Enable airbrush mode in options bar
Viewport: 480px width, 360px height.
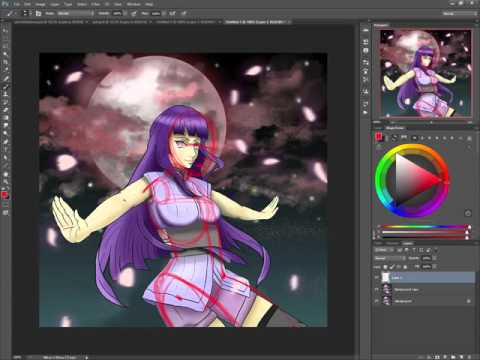click(172, 13)
